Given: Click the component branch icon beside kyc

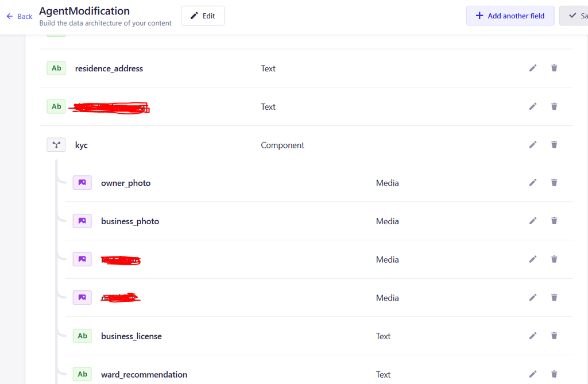Looking at the screenshot, I should [56, 144].
